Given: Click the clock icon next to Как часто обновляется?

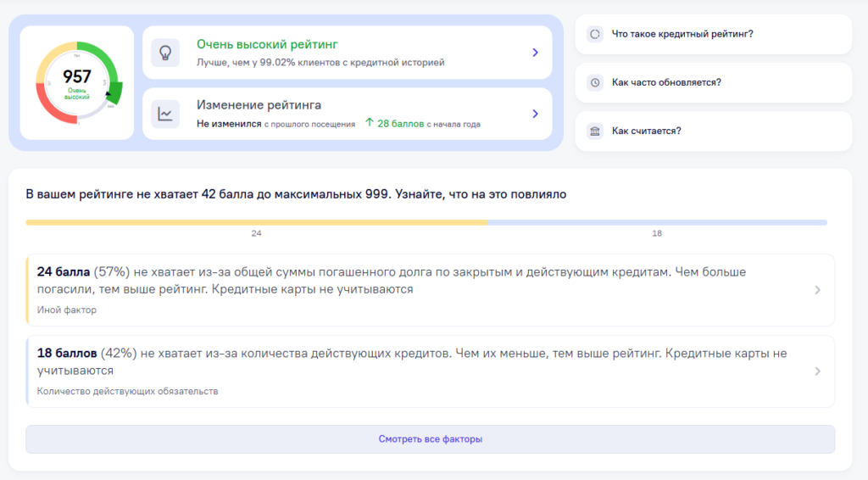Looking at the screenshot, I should point(595,82).
